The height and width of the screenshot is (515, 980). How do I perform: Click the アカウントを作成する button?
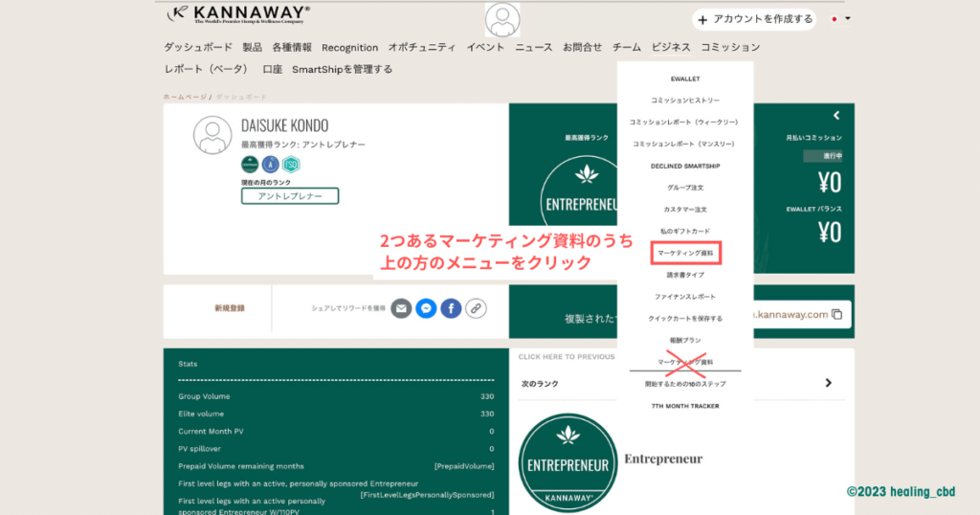[x=755, y=19]
